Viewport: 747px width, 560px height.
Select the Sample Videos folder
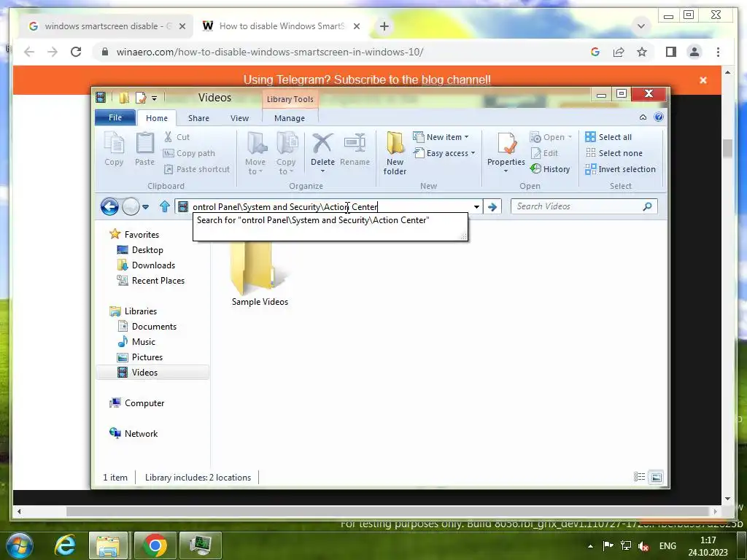click(x=260, y=274)
